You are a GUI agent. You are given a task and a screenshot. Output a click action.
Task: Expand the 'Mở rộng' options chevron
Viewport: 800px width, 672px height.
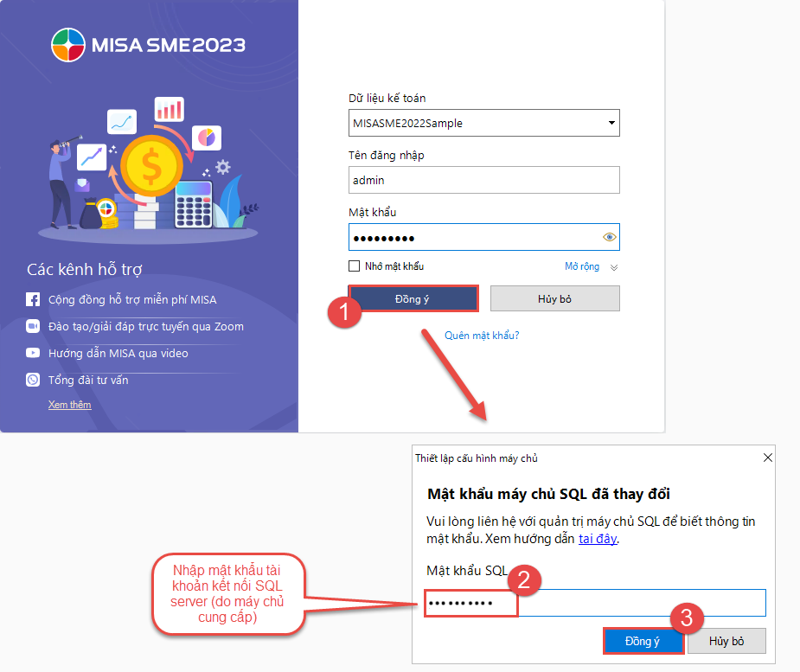pos(614,267)
